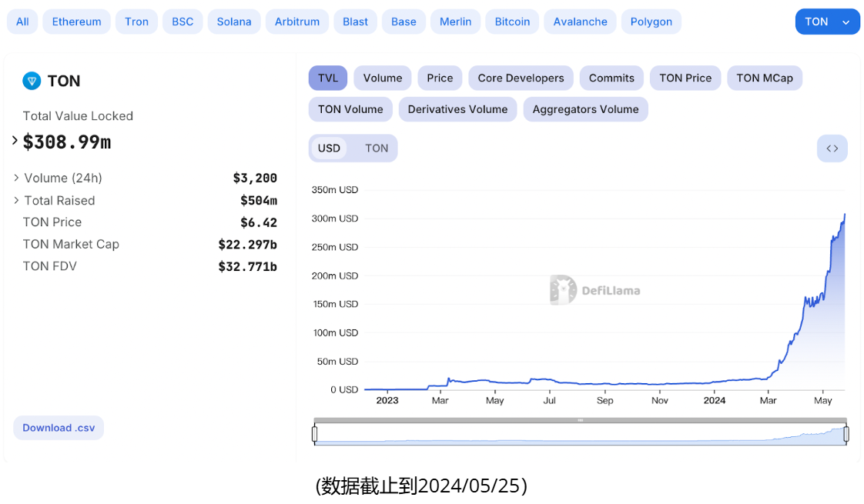Switch chart denomination to USD

coord(329,149)
